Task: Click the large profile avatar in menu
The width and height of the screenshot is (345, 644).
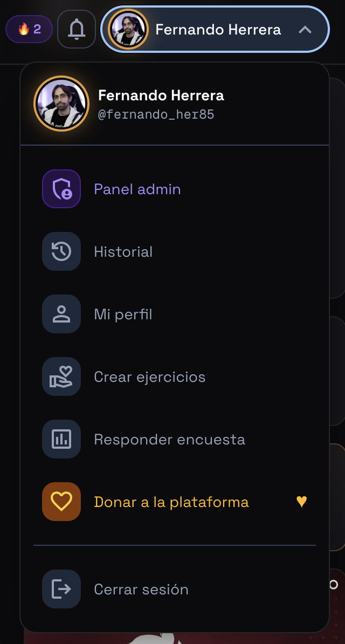Action: 61,104
